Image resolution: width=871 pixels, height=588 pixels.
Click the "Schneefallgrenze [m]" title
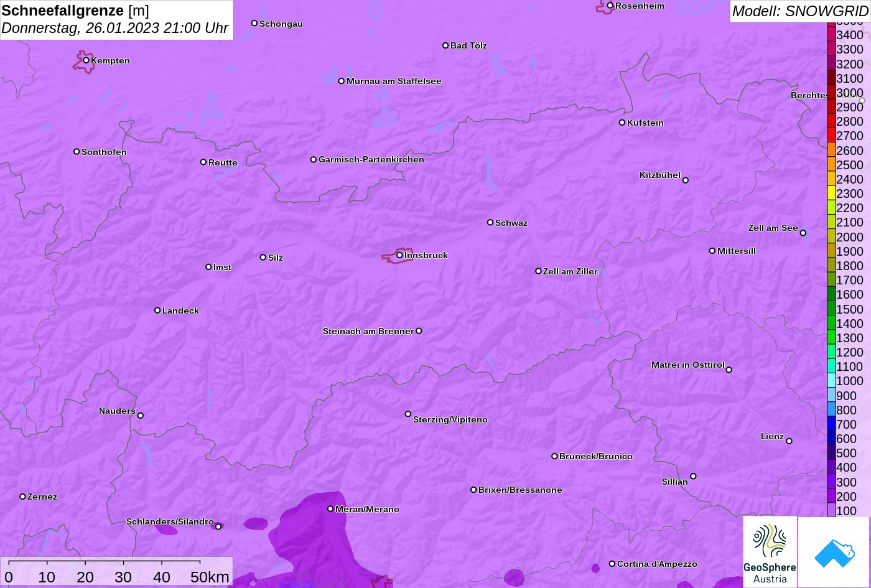click(x=75, y=11)
